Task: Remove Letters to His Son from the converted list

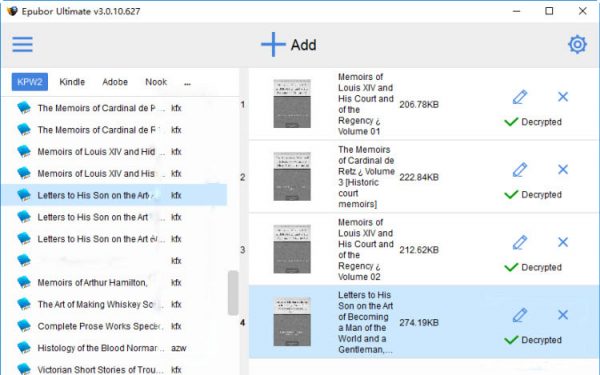Action: point(563,315)
